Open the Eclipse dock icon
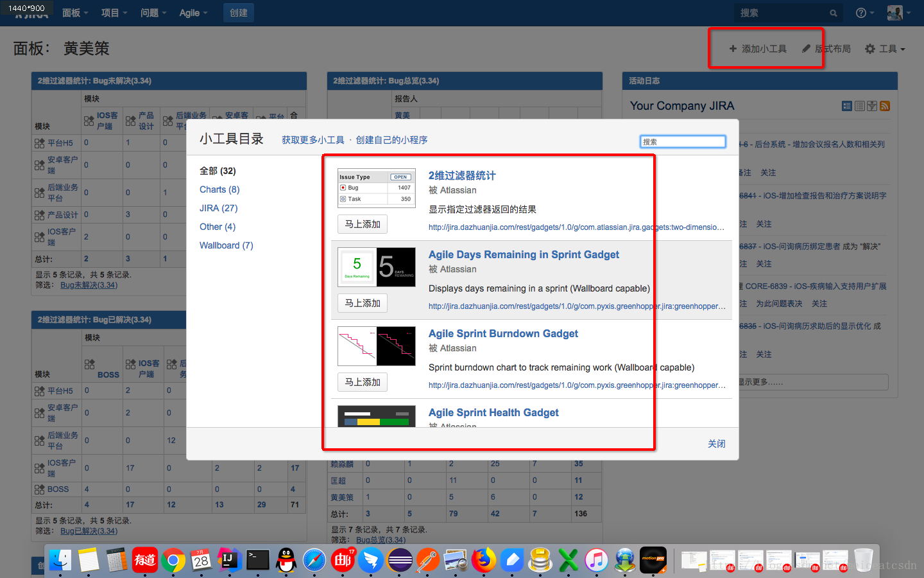Viewport: 924px width, 578px height. pyautogui.click(x=399, y=561)
